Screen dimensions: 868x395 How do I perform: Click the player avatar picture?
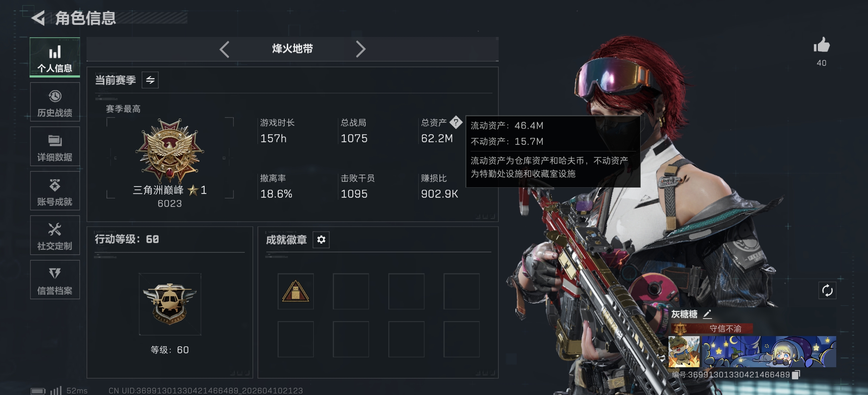[684, 351]
